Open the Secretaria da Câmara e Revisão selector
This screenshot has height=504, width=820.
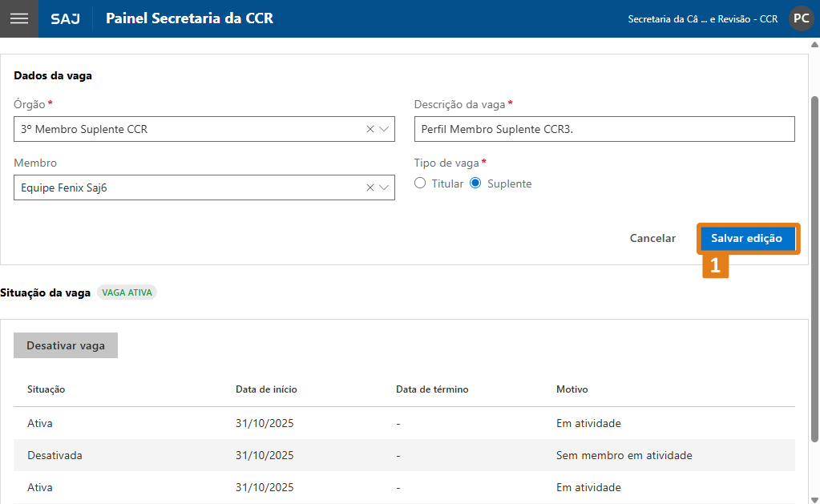702,18
